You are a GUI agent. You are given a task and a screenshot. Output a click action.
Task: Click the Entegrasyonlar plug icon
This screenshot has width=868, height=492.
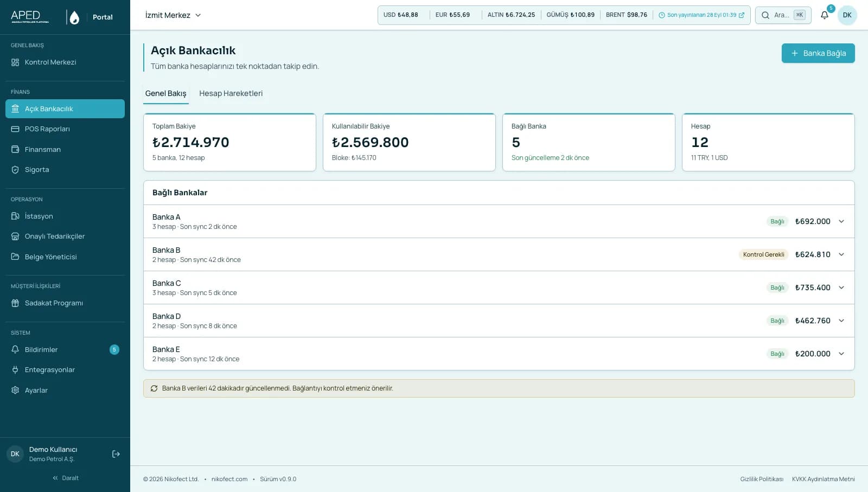point(15,370)
